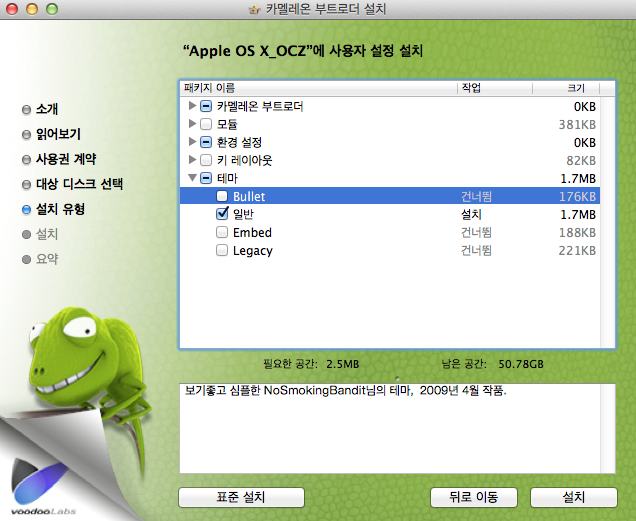Select the Legacy theme row name
This screenshot has width=636, height=521.
pyautogui.click(x=253, y=251)
